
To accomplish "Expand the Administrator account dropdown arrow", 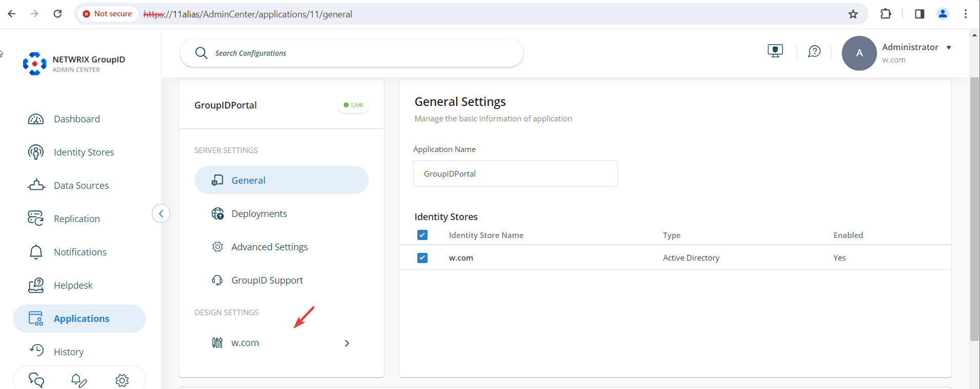I will 949,48.
